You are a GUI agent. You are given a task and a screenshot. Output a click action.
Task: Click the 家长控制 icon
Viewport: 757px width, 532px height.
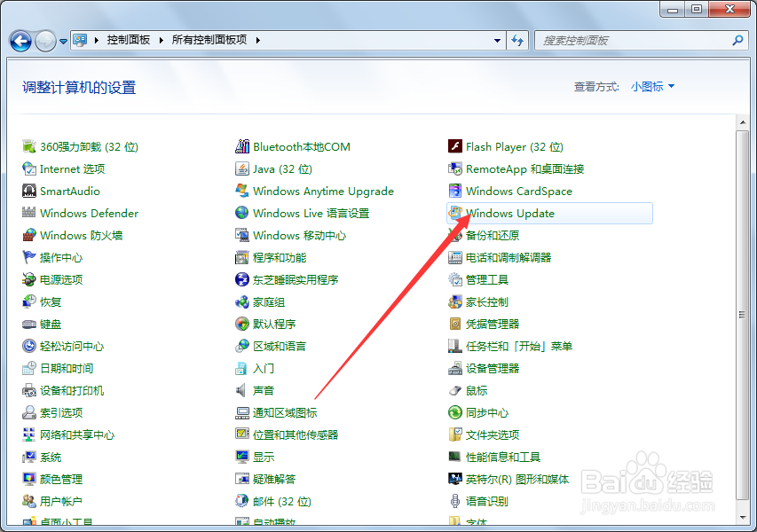coord(454,301)
